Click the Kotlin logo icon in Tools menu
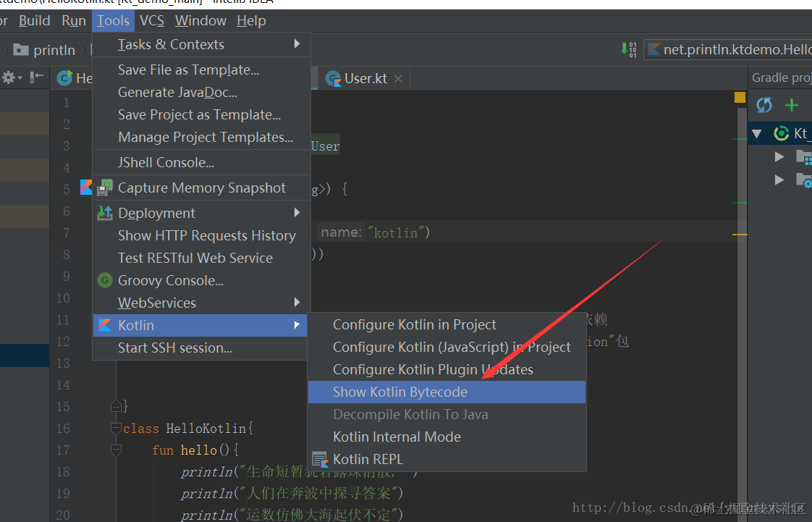This screenshot has width=812, height=522. click(105, 325)
